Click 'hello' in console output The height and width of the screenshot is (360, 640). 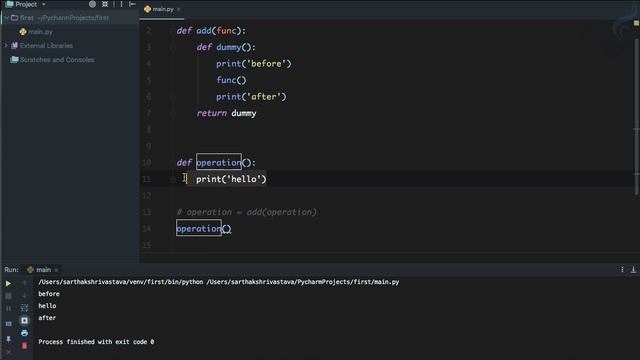[47, 306]
